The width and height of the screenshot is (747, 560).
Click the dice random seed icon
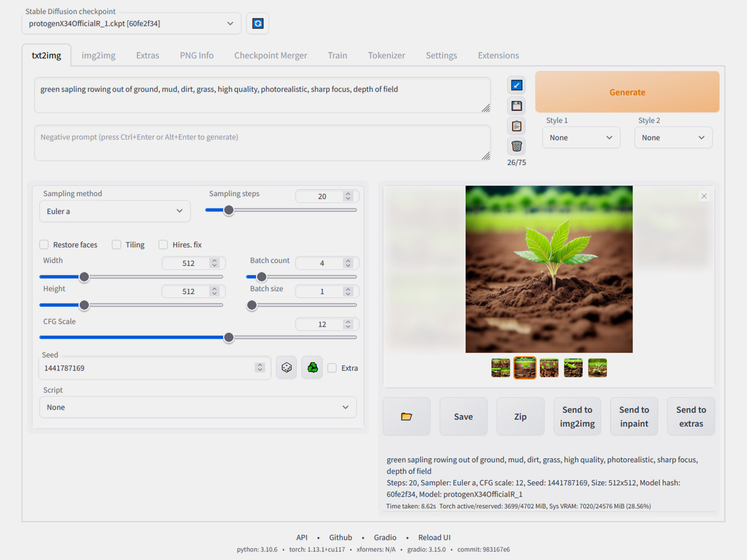pyautogui.click(x=286, y=368)
